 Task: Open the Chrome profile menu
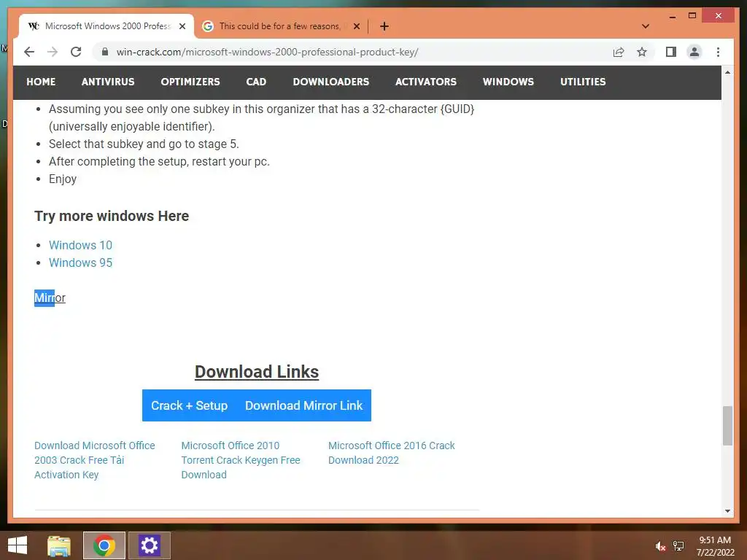tap(694, 52)
